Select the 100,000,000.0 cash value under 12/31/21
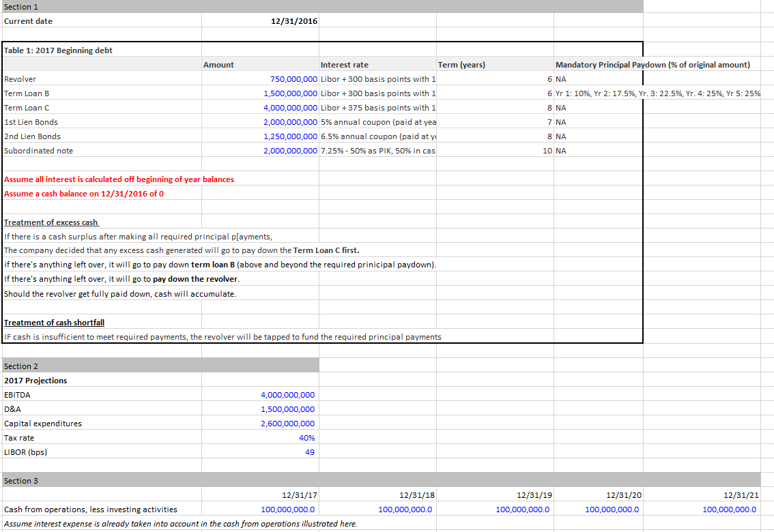The image size is (774, 532). 730,509
